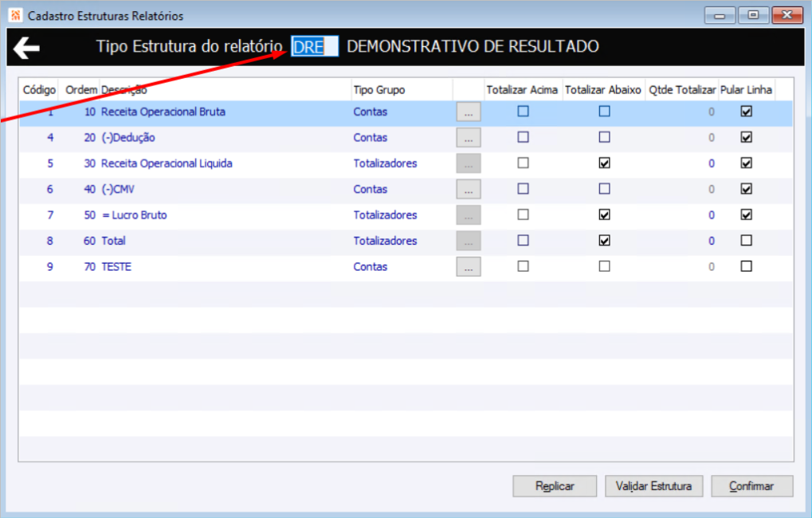The width and height of the screenshot is (812, 518).
Task: Toggle Totalizar Acima for Receita Operacional Liquida
Action: (523, 163)
